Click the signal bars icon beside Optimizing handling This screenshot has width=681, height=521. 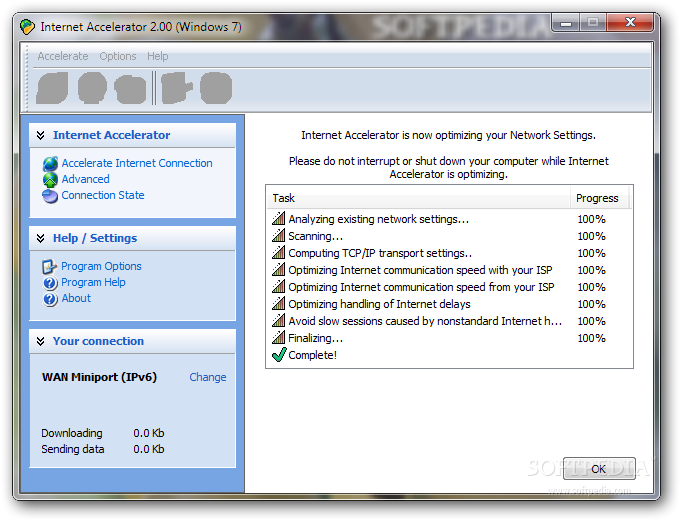pos(278,303)
